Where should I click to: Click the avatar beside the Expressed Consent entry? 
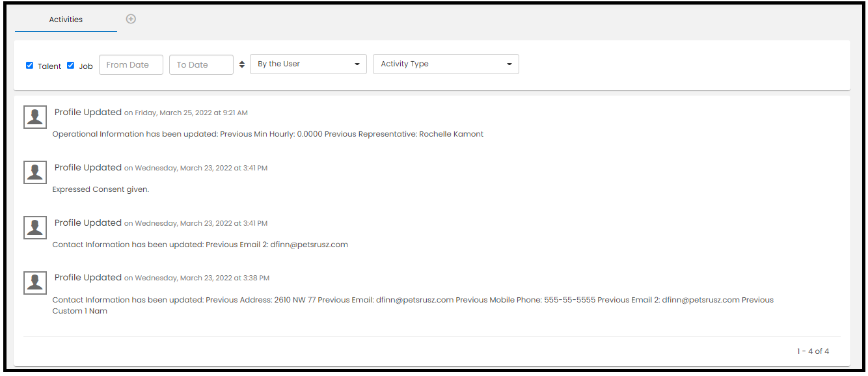[35, 172]
